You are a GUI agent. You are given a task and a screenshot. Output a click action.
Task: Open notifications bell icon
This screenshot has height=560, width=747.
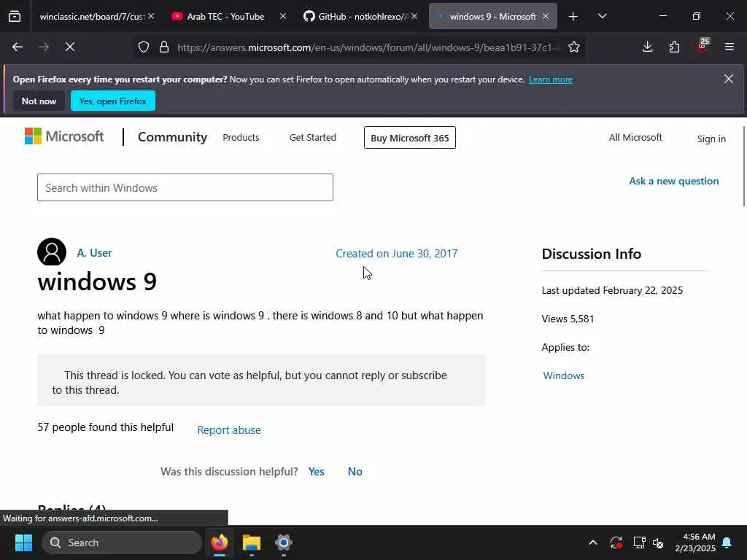(727, 542)
